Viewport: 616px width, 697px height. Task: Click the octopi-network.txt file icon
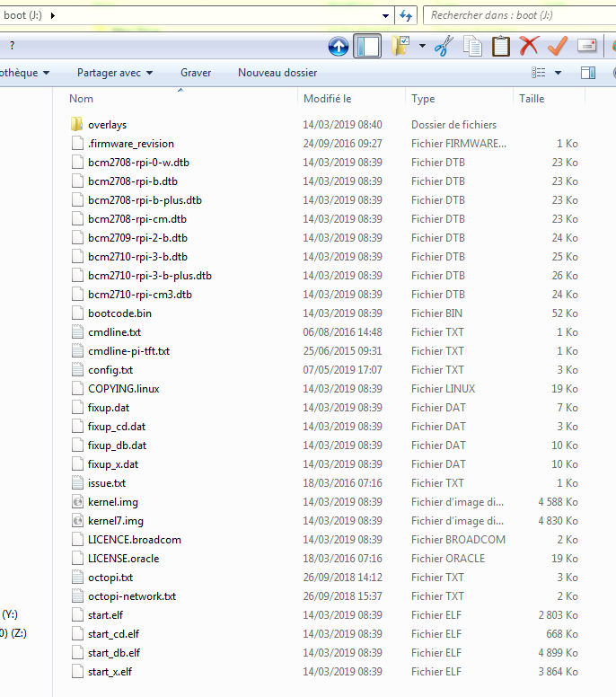(77, 596)
